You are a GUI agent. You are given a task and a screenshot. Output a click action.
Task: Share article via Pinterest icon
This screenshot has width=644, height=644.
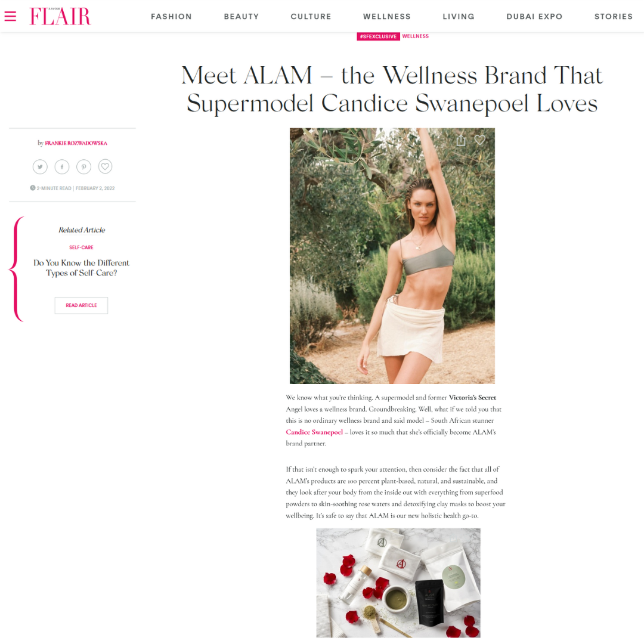pos(84,167)
